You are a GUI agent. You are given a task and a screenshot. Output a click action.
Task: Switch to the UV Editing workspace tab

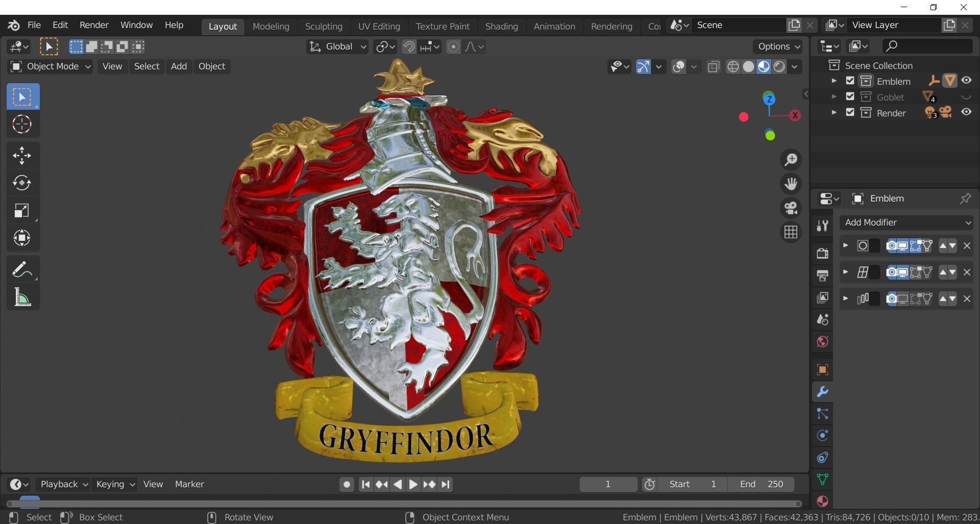379,27
